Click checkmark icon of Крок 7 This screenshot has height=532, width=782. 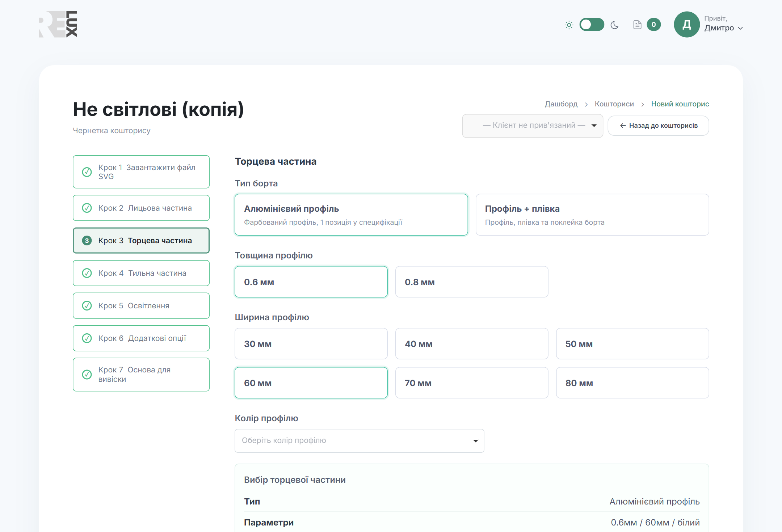click(x=87, y=375)
